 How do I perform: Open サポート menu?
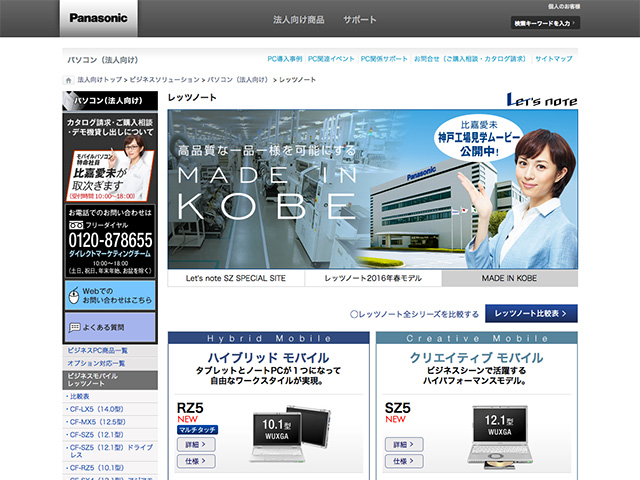coord(359,19)
